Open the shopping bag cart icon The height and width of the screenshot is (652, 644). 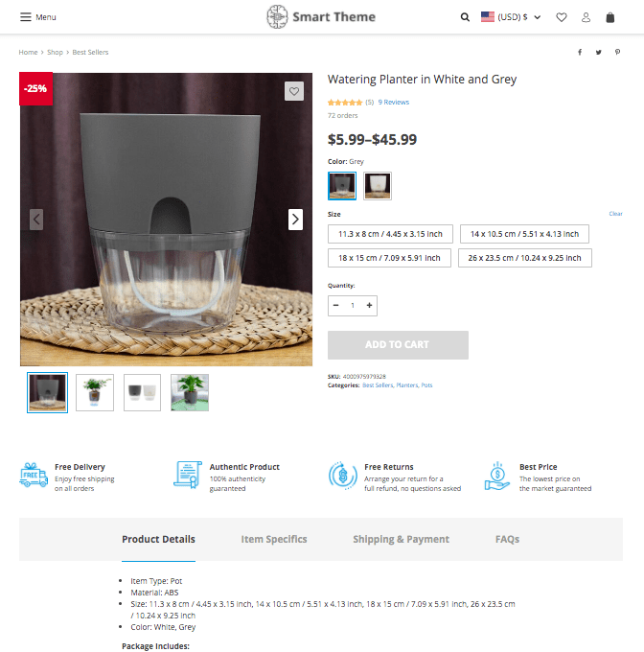(610, 17)
